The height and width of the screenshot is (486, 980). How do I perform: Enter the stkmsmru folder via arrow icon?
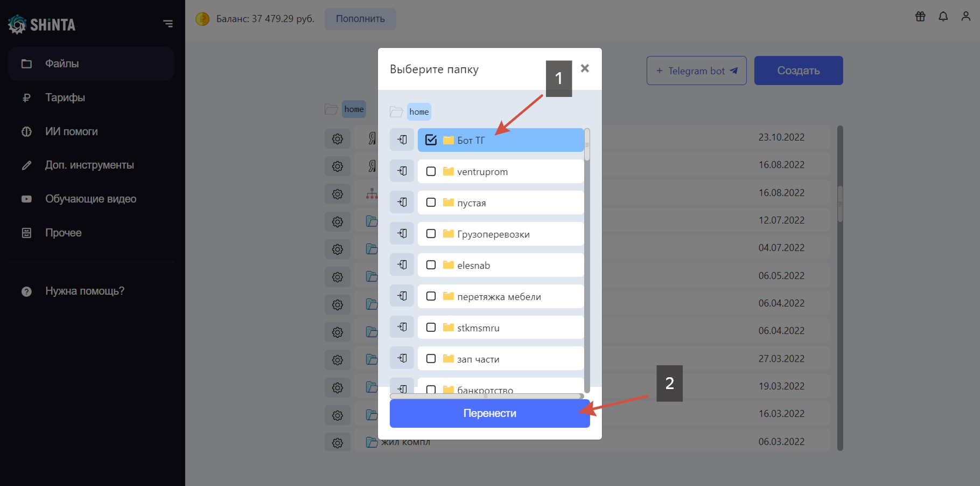pyautogui.click(x=402, y=328)
